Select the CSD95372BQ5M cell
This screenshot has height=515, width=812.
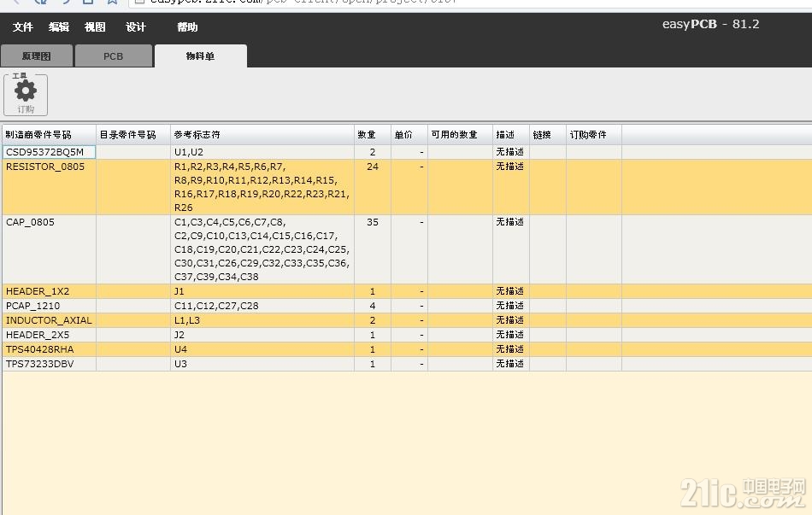coord(50,152)
